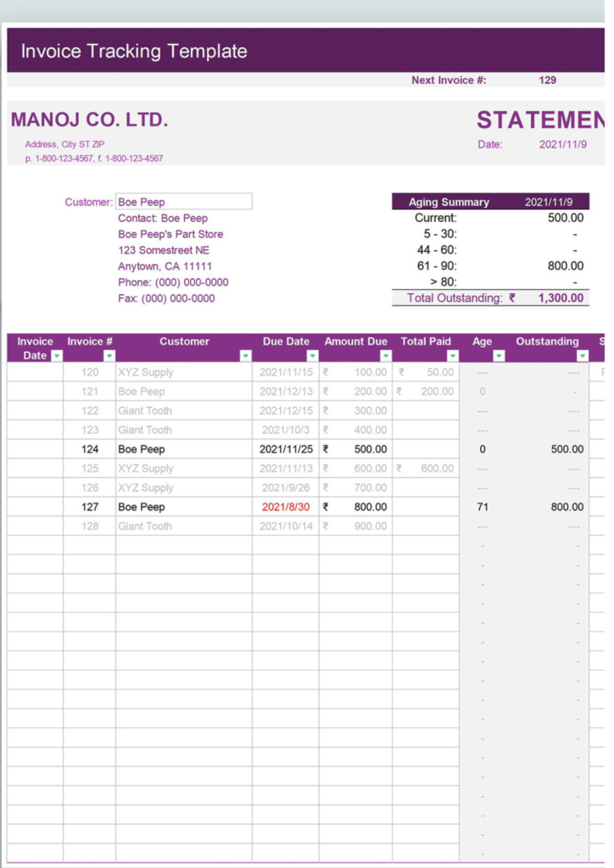Viewport: 614px width, 868px height.
Task: Select the 61 - 90 aging value 800.00
Action: (x=566, y=265)
